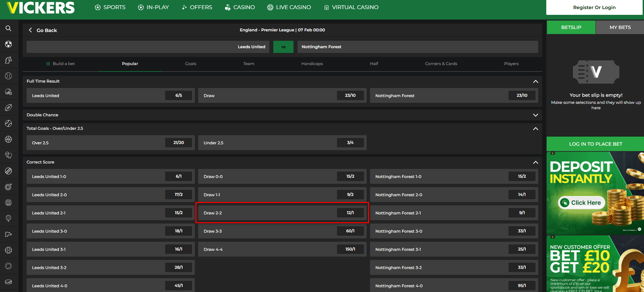Open the IN-PLAY menu
This screenshot has width=644, height=292.
pyautogui.click(x=153, y=7)
